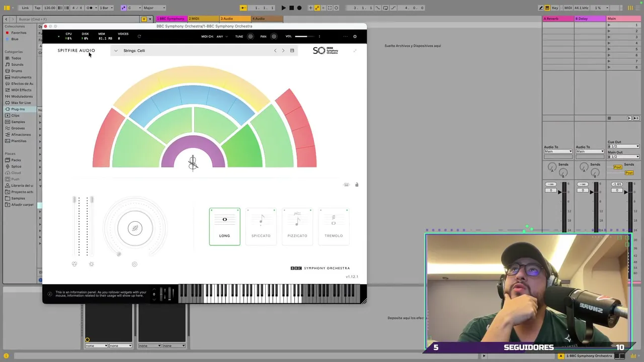Screen dimensions: 644x362
Task: Open MIDI Effects category in browser
Action: pos(21,90)
